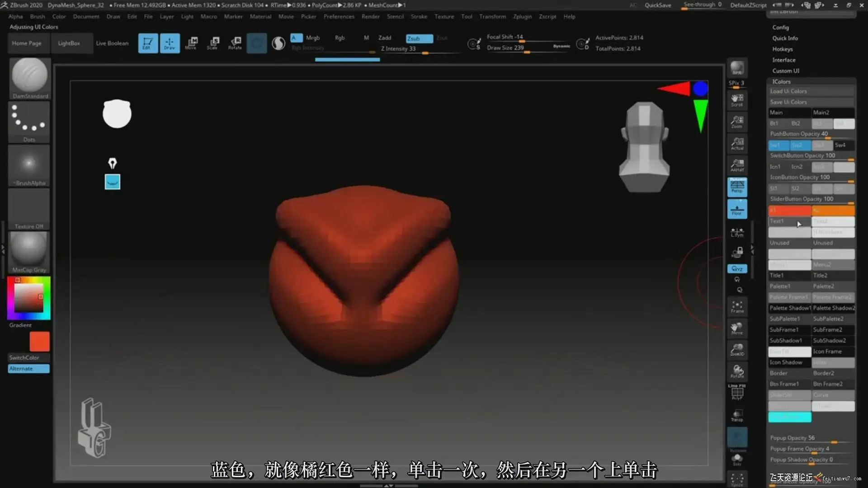Viewport: 868px width, 488px height.
Task: Collapse the IColors section
Action: click(781, 82)
